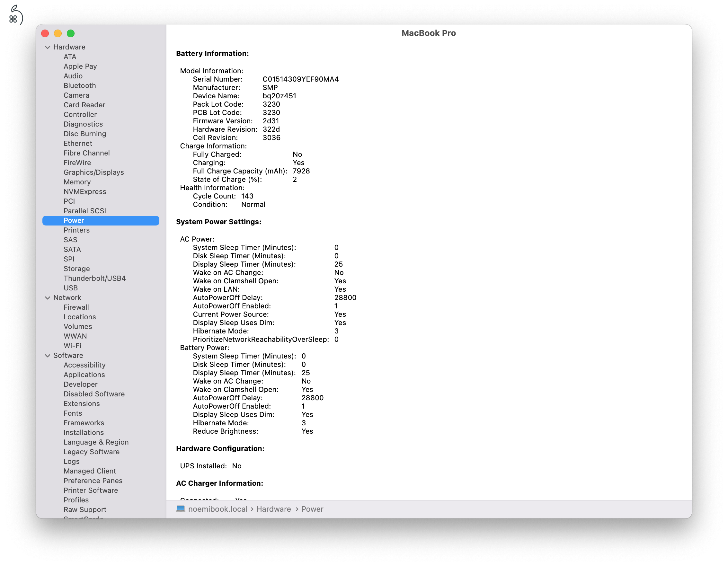Open the Graphics/Displays entry
728x566 pixels.
94,172
